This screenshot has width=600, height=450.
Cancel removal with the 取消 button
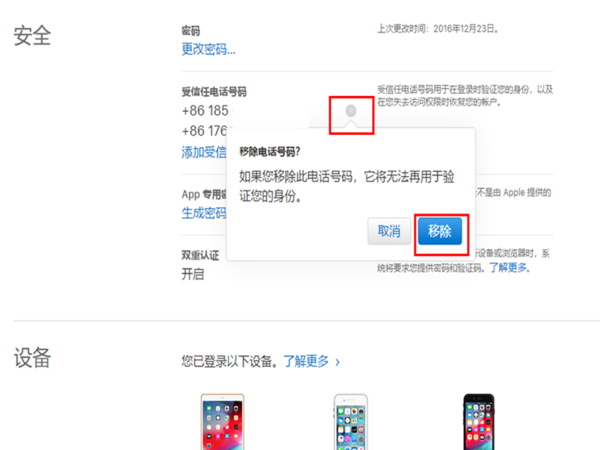389,231
